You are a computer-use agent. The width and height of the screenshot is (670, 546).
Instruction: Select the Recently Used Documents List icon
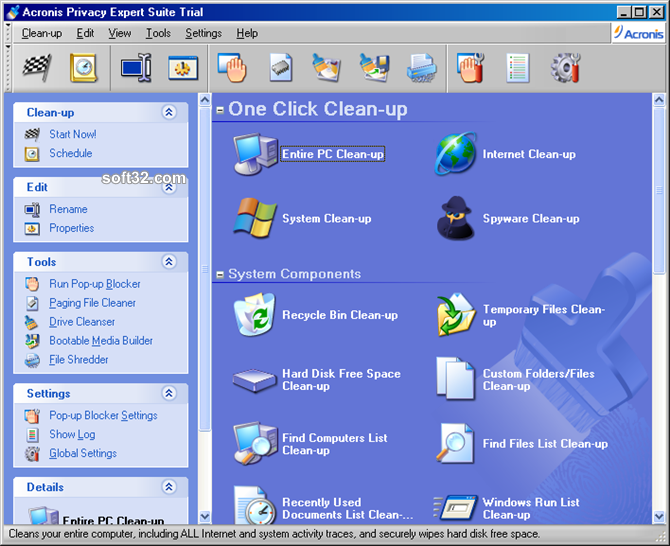[x=255, y=505]
